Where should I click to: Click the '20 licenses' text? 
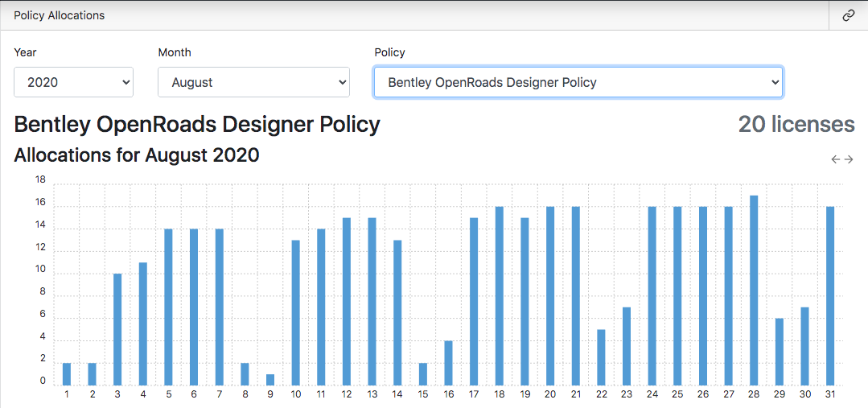[796, 124]
